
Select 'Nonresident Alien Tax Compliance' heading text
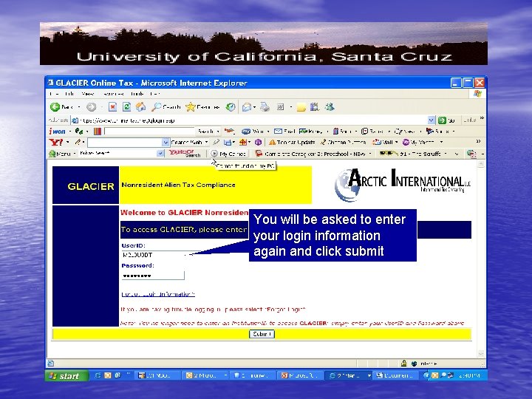[179, 185]
